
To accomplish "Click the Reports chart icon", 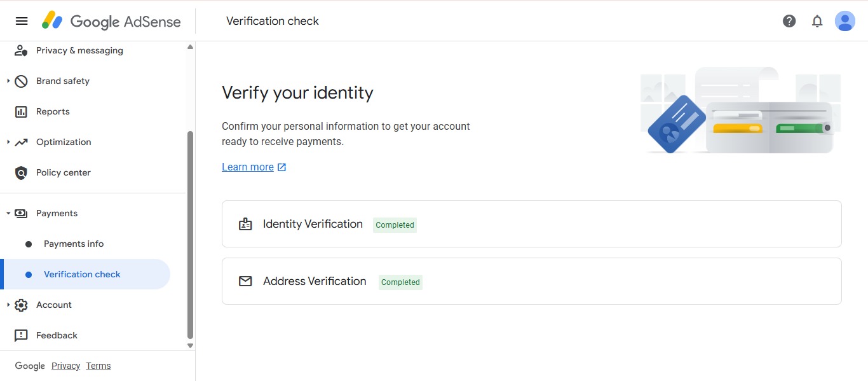I will [x=21, y=111].
